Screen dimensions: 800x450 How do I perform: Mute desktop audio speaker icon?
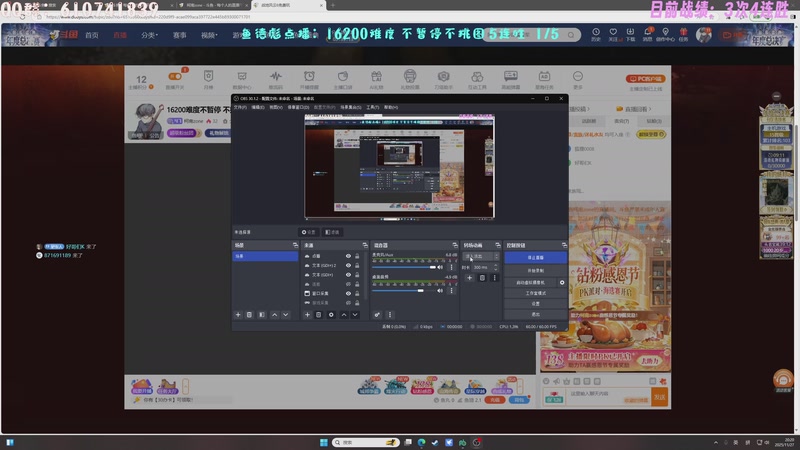point(440,291)
